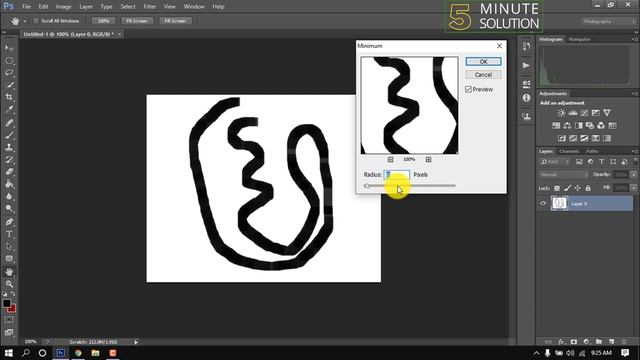The width and height of the screenshot is (640, 360).
Task: Toggle lock position
Action: click(578, 188)
